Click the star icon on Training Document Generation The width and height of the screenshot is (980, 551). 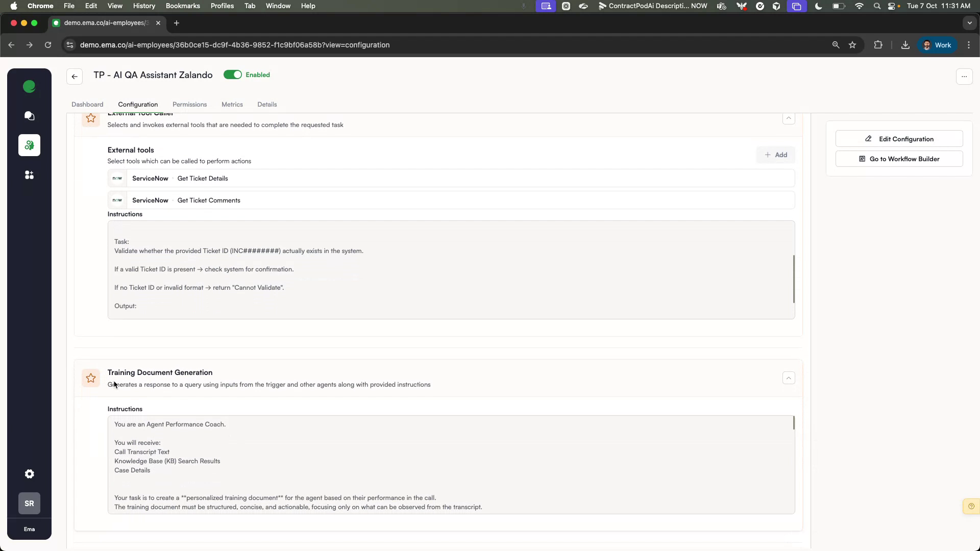(x=90, y=378)
